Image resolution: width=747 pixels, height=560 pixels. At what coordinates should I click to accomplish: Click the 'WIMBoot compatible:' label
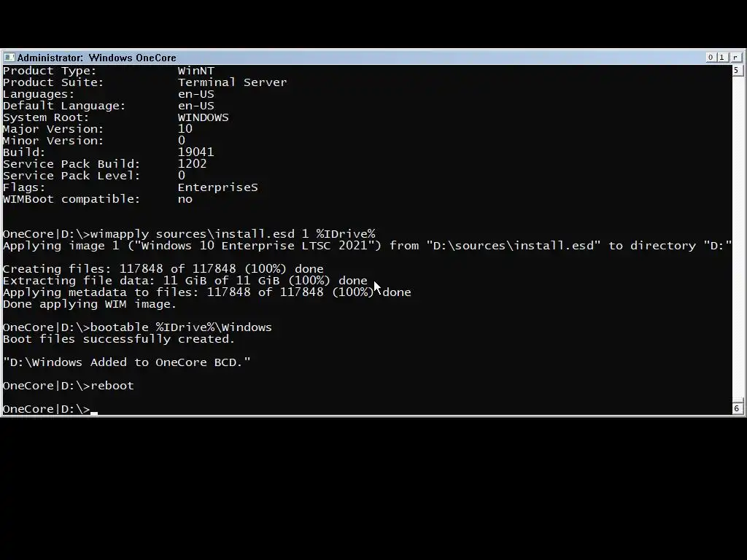point(71,198)
